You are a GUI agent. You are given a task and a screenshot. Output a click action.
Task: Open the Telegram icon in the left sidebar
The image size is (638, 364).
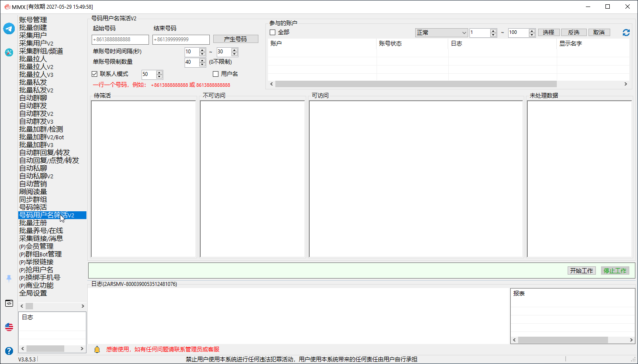[x=9, y=29]
